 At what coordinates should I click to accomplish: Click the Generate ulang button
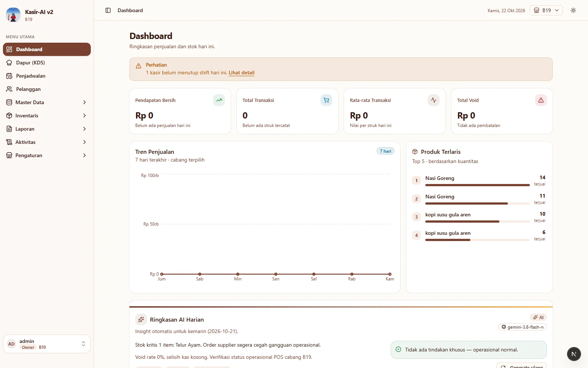pos(521,365)
